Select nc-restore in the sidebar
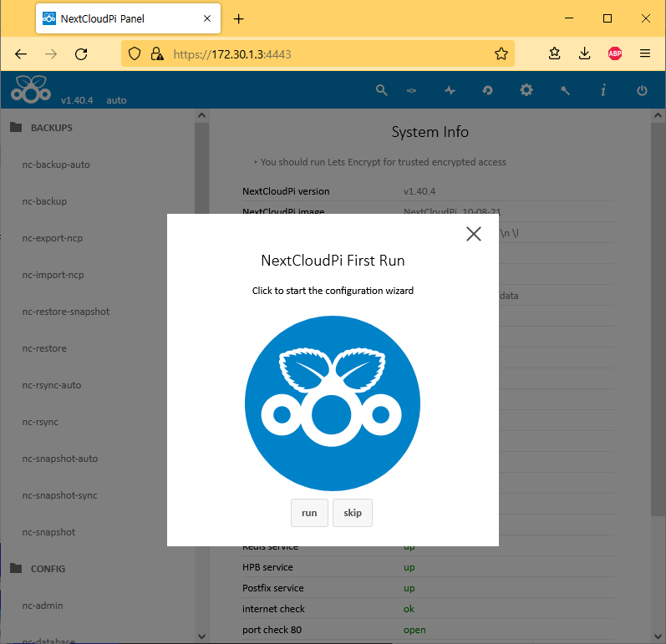 click(x=44, y=348)
